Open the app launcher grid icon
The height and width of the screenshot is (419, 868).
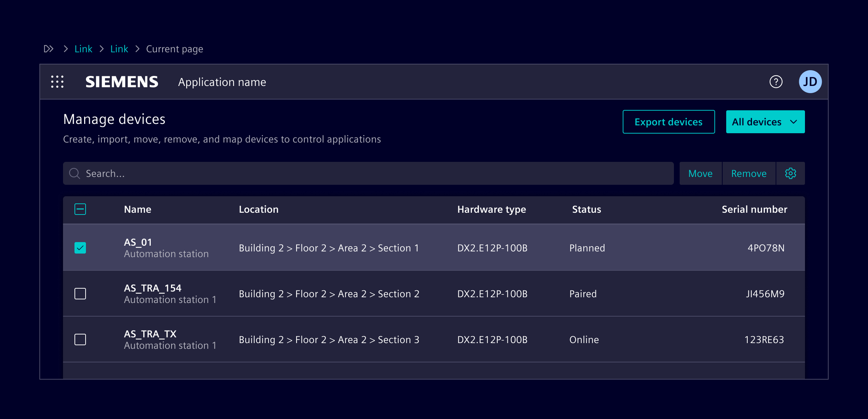57,82
